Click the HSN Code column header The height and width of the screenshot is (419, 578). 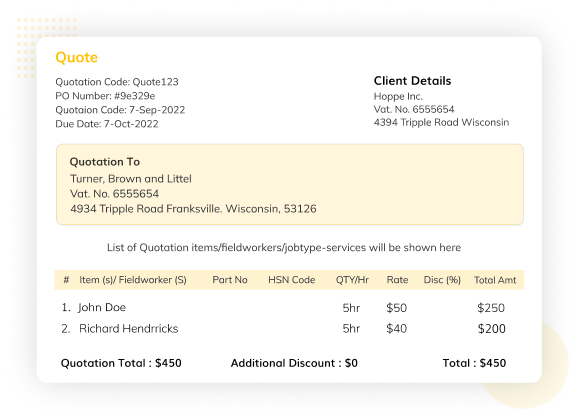pyautogui.click(x=292, y=280)
